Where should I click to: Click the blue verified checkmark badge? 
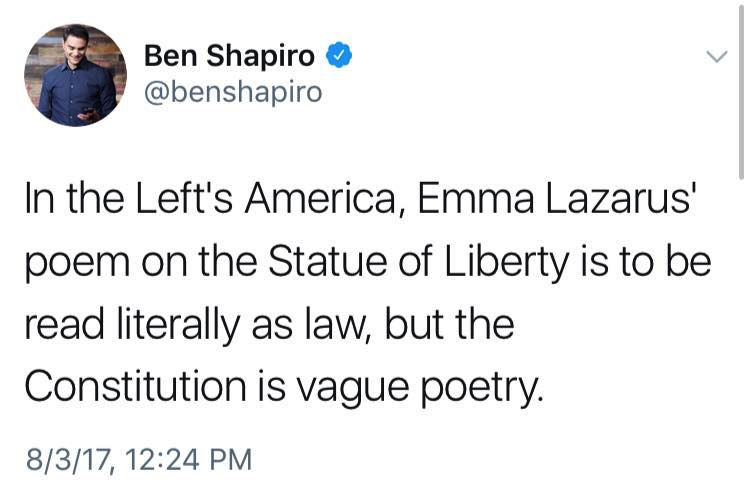point(339,55)
